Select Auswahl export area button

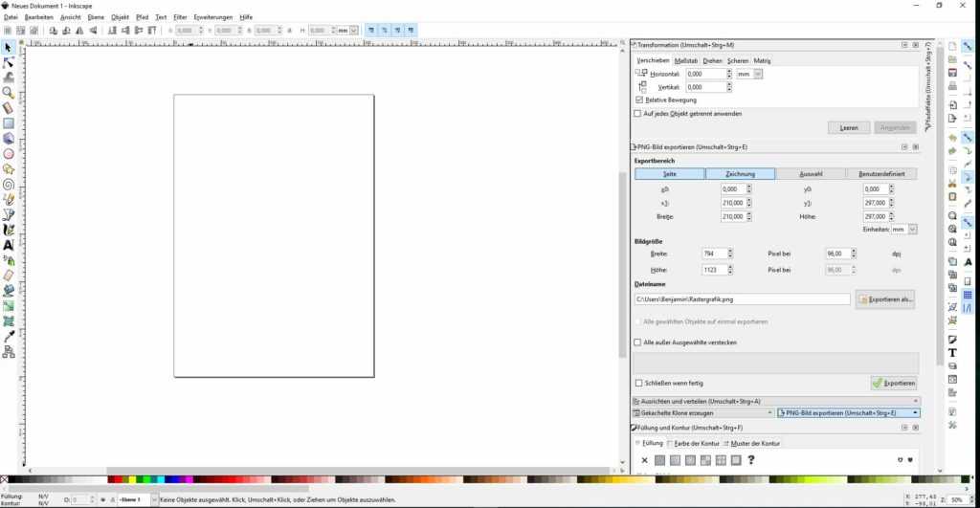(x=811, y=174)
